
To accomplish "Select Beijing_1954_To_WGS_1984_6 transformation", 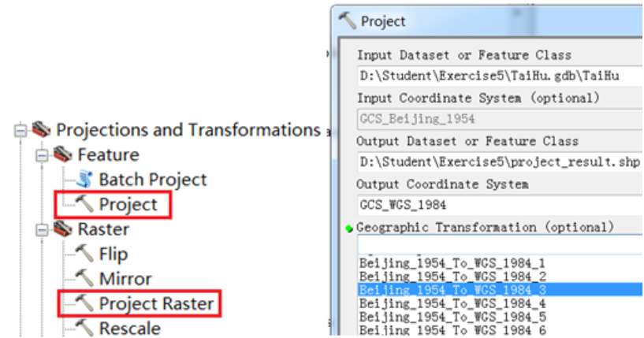I will (500, 330).
